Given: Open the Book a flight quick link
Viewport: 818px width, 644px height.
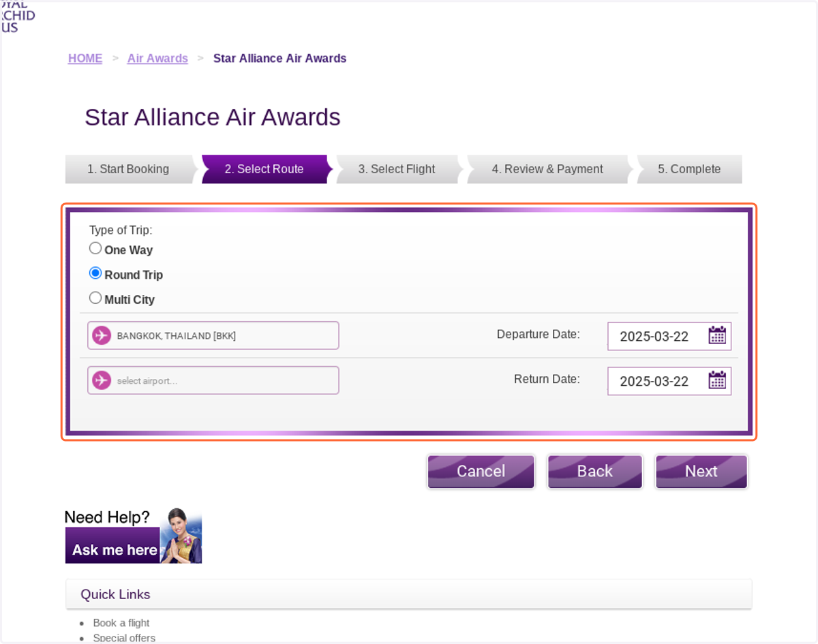Looking at the screenshot, I should [x=121, y=623].
